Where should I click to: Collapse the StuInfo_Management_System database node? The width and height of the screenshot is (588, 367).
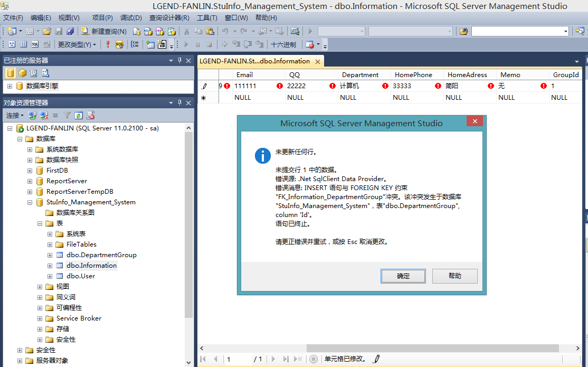pos(30,202)
